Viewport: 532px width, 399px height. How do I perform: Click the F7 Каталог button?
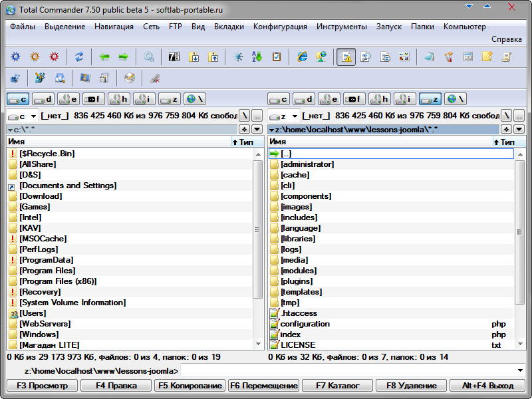point(338,386)
